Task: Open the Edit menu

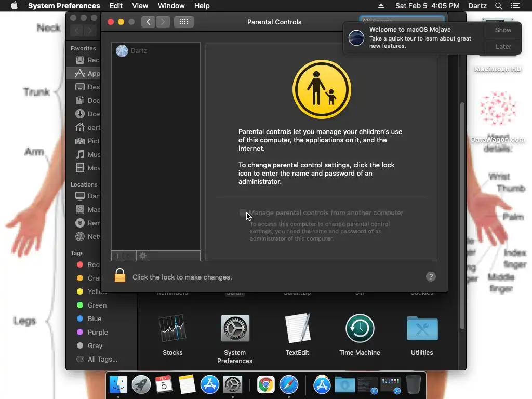Action: pyautogui.click(x=116, y=6)
